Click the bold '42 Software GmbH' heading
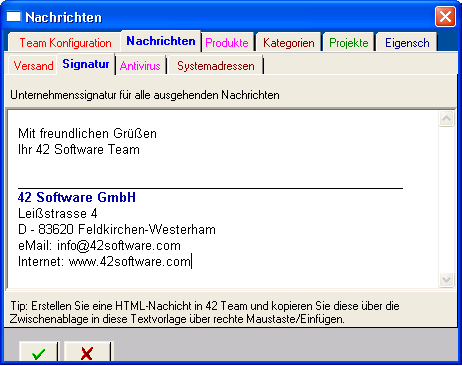The width and height of the screenshot is (462, 366). point(77,197)
